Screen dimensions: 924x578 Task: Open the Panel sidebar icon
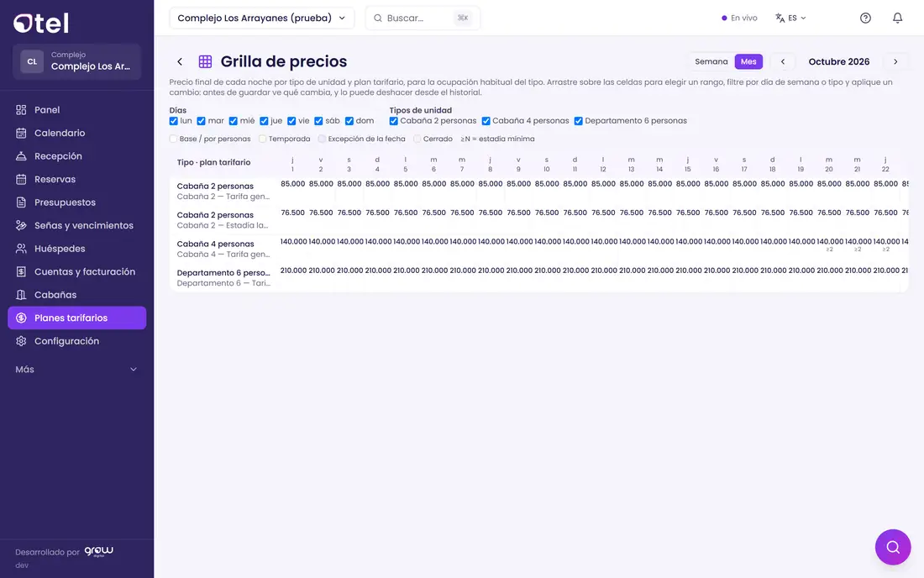[x=21, y=109]
